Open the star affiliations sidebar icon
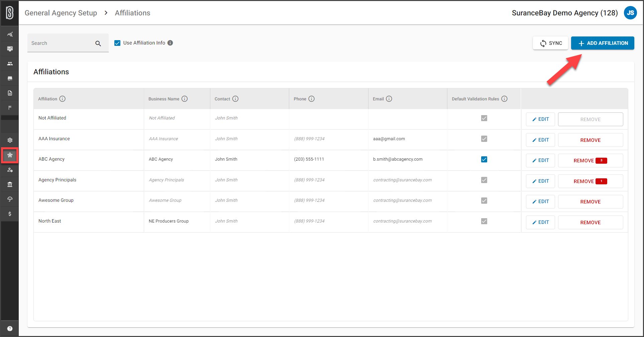 pyautogui.click(x=10, y=155)
